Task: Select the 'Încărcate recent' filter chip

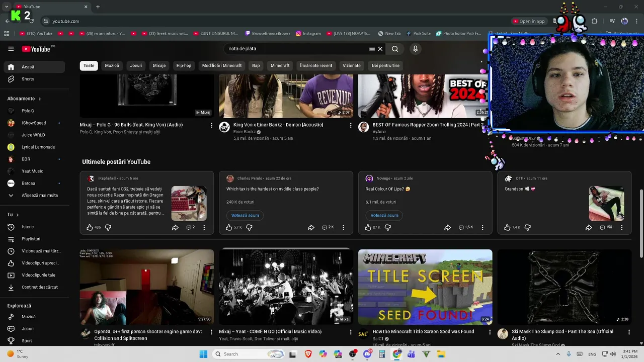Action: click(x=316, y=65)
